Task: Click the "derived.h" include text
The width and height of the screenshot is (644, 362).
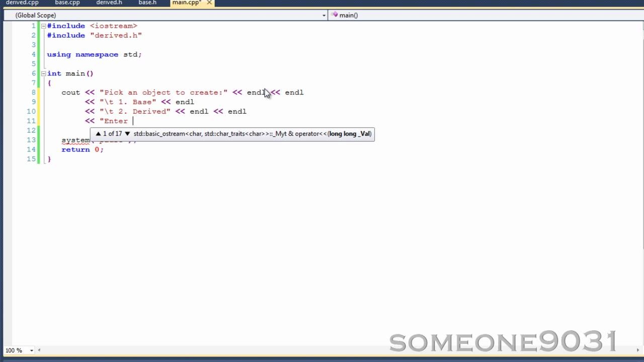Action: (x=116, y=35)
